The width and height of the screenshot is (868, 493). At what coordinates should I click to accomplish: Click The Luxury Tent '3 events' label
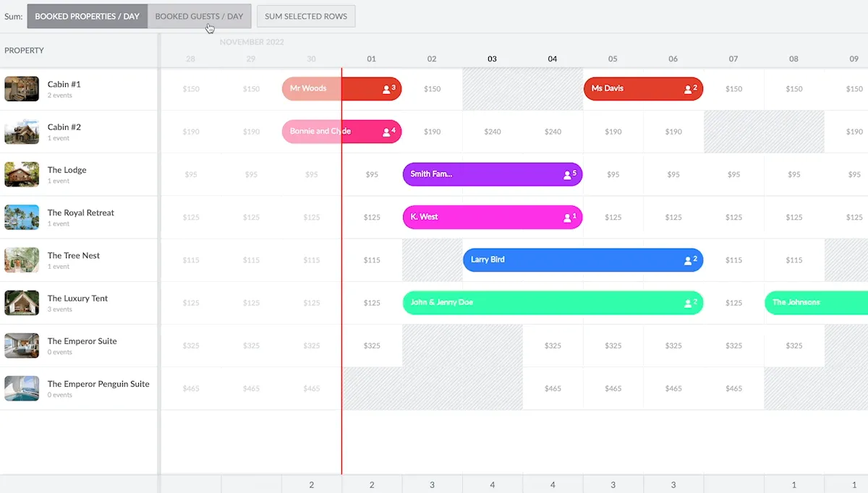pos(60,309)
